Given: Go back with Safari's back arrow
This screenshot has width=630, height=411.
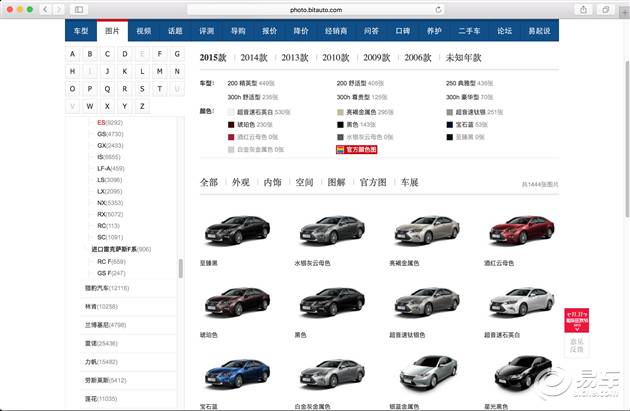Looking at the screenshot, I should [45, 9].
